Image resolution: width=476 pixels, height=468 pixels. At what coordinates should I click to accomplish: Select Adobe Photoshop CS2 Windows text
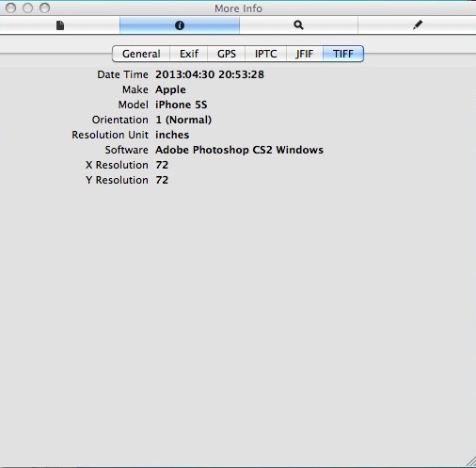[x=239, y=150]
